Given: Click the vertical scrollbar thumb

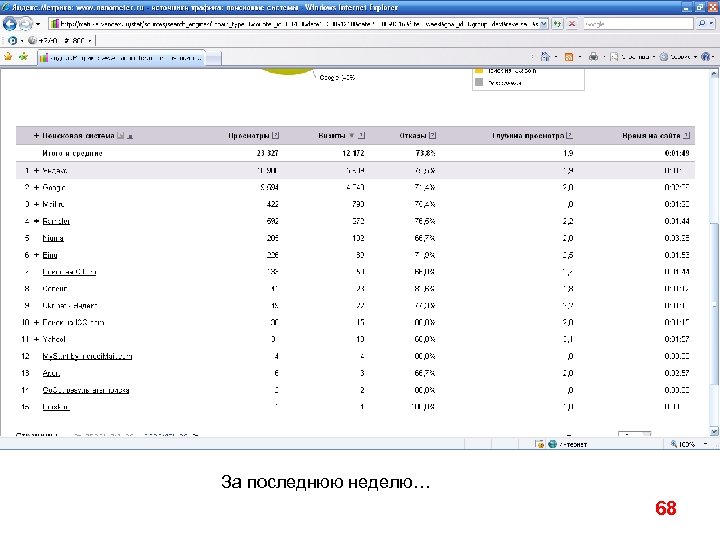Looking at the screenshot, I should [x=714, y=303].
